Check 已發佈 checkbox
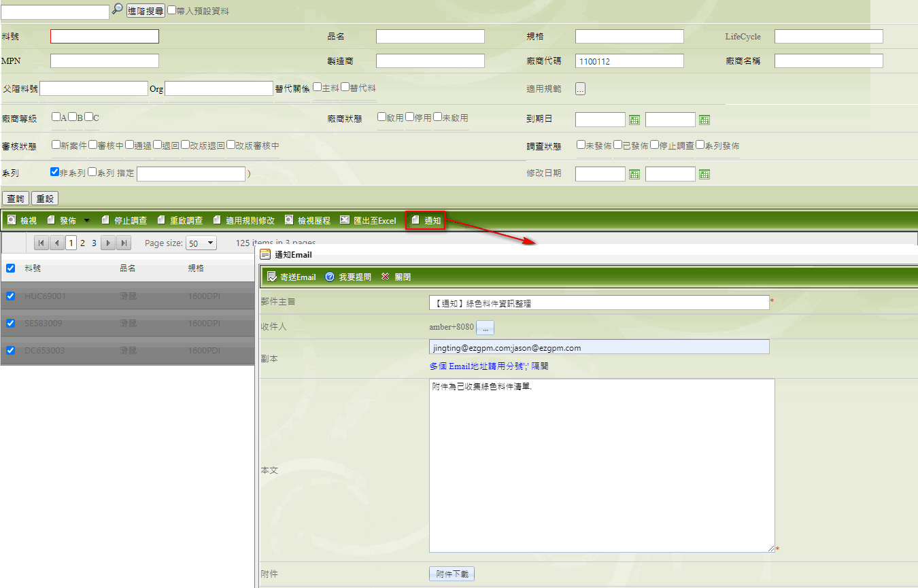This screenshot has width=918, height=588. (x=617, y=145)
